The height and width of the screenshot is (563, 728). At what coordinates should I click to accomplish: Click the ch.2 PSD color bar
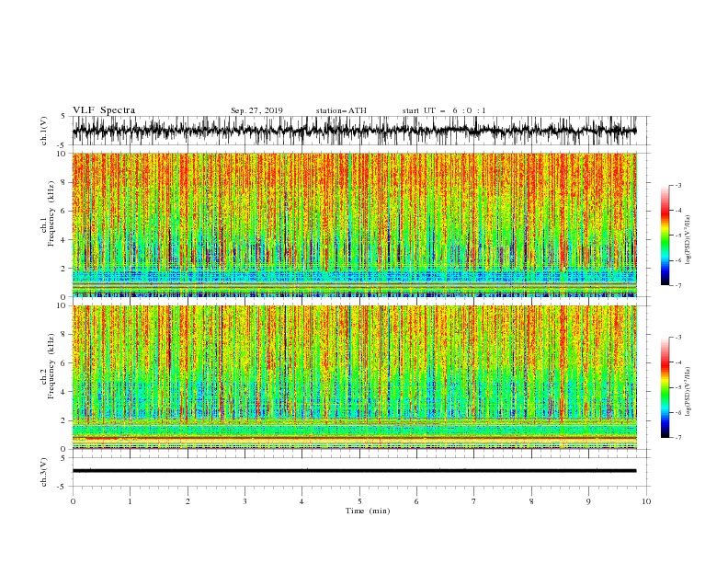tap(665, 387)
